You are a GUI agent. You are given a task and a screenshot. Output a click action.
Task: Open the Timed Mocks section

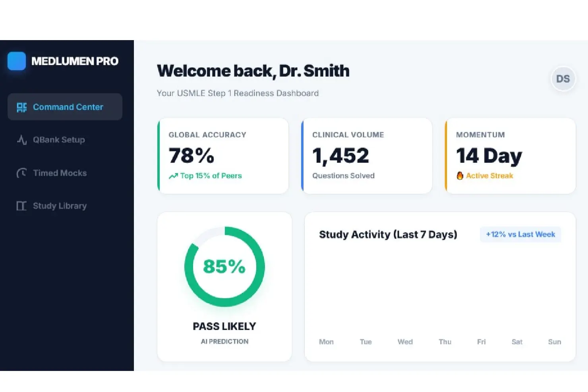[65, 173]
